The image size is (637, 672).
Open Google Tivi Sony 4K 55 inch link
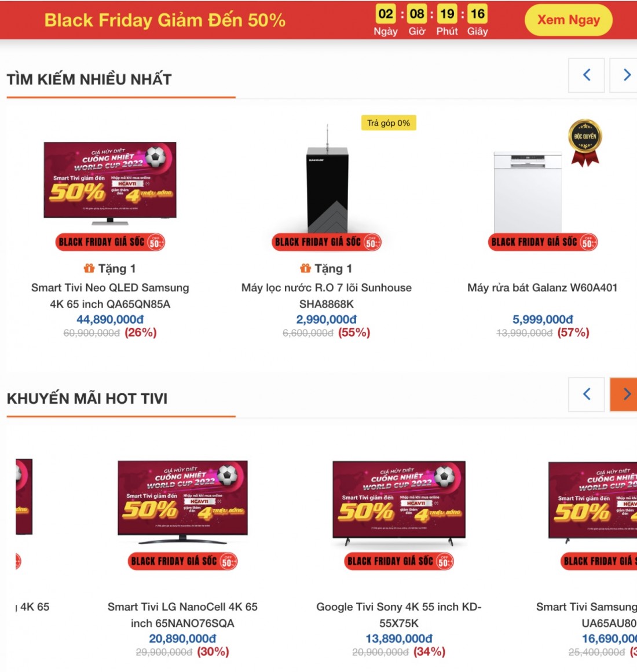[x=399, y=615]
